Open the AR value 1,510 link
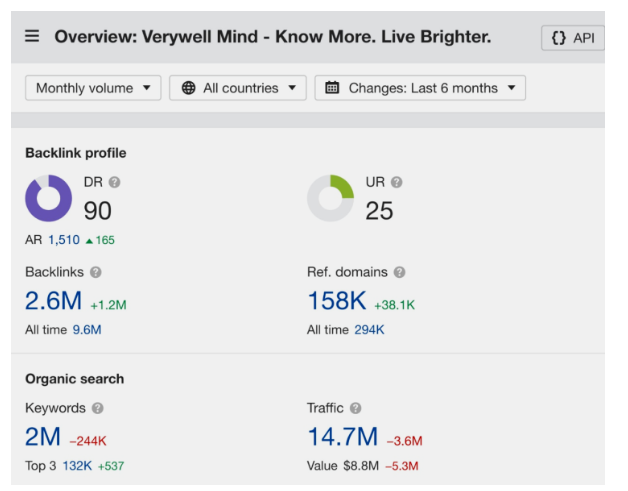Screen dimensions: 628x491 (x=64, y=240)
